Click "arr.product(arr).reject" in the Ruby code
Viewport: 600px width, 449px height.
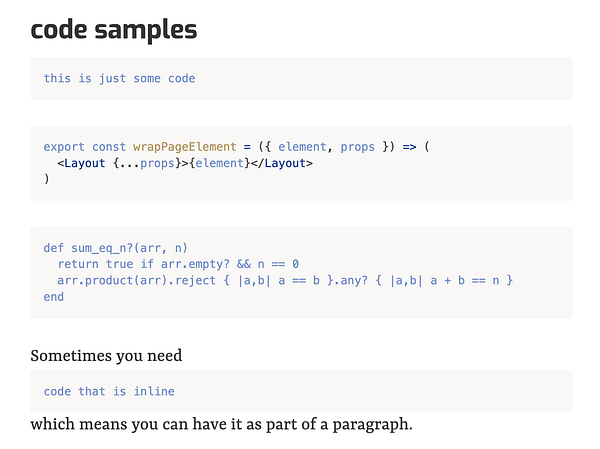point(133,280)
